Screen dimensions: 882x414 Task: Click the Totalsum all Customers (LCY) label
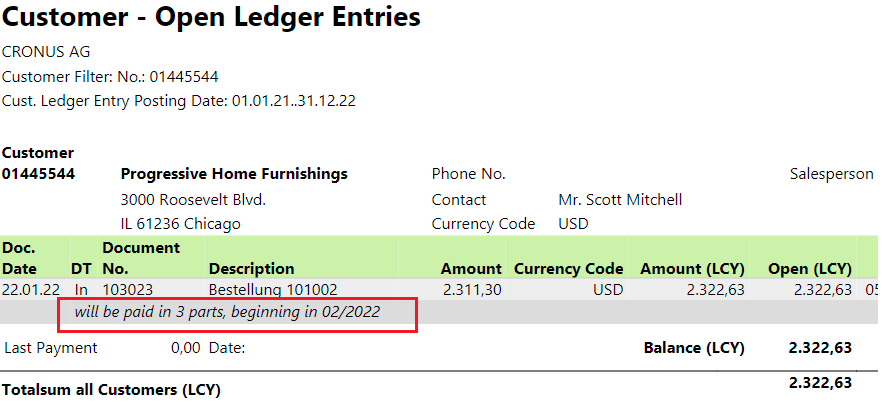click(x=111, y=390)
